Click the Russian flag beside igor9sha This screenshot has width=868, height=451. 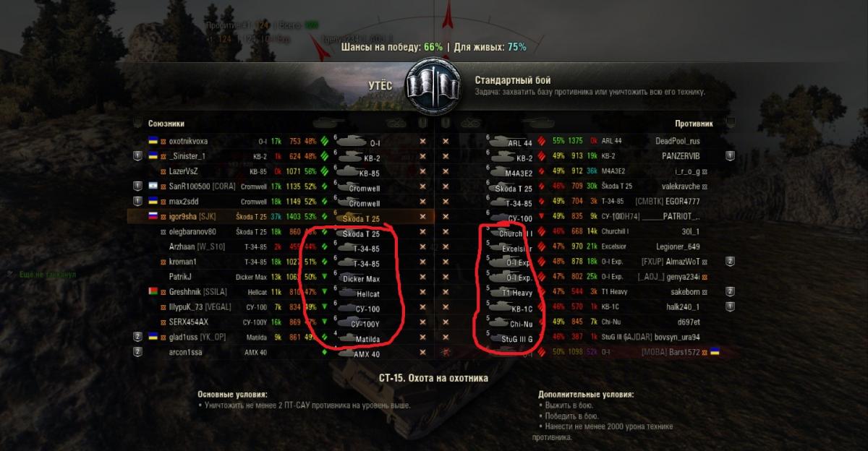tap(153, 216)
